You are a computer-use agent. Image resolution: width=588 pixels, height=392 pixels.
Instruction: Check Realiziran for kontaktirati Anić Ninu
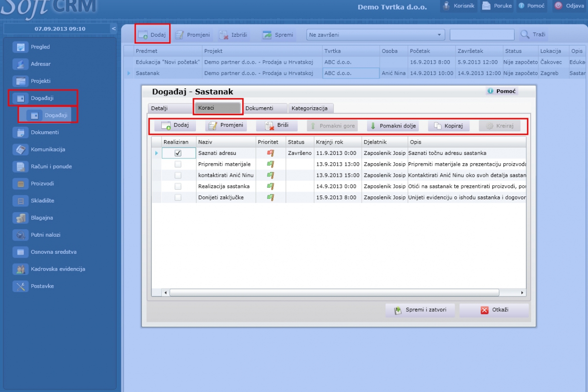(178, 175)
